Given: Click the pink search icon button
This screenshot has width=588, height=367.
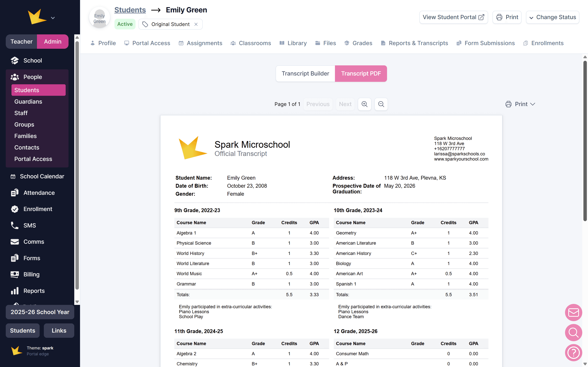Looking at the screenshot, I should click(573, 333).
